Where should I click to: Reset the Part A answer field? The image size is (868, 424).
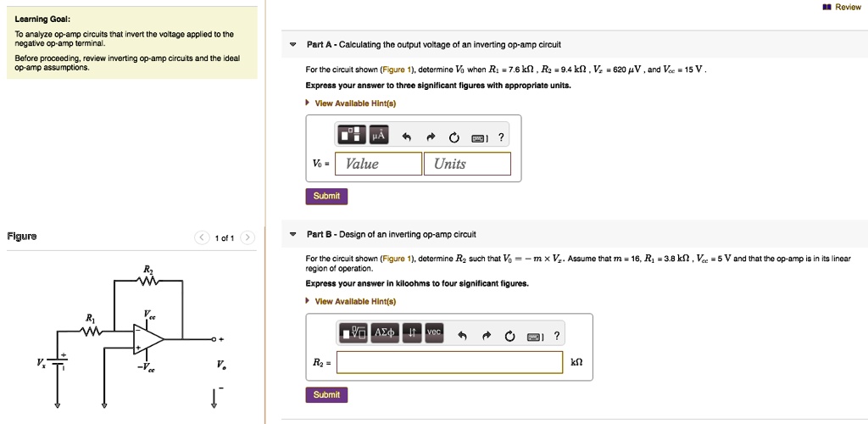click(453, 137)
